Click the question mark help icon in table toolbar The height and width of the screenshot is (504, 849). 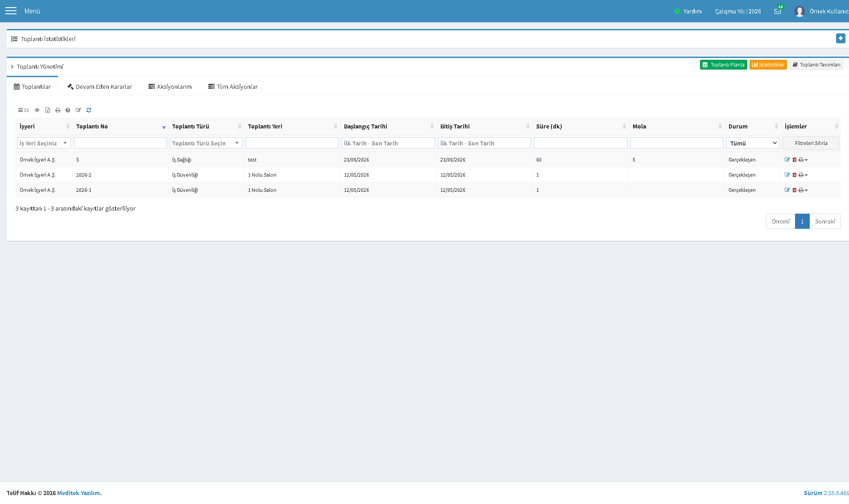click(68, 110)
